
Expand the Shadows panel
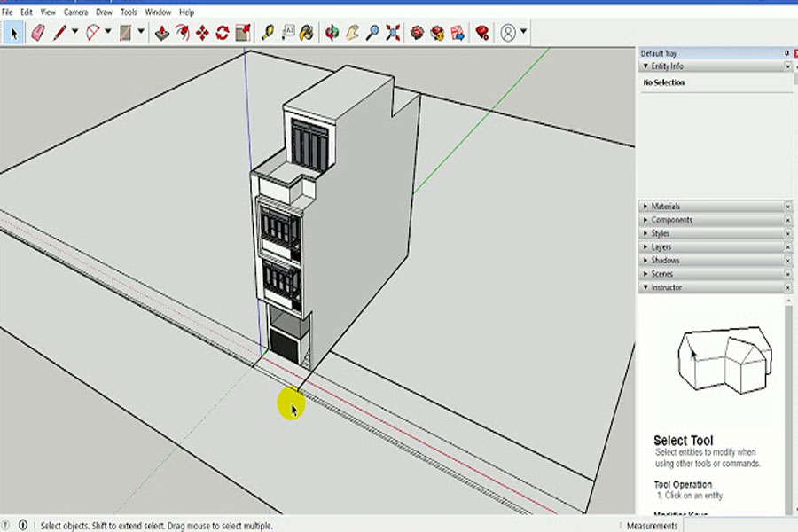pos(645,260)
